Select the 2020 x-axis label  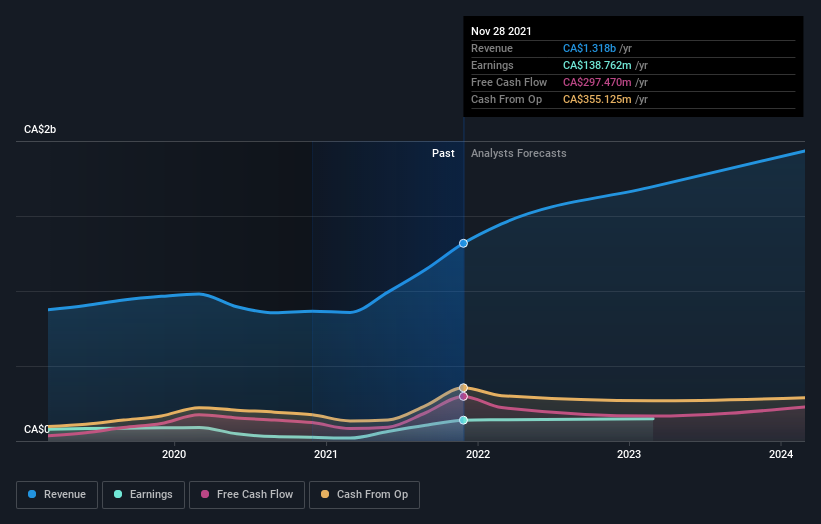(174, 454)
